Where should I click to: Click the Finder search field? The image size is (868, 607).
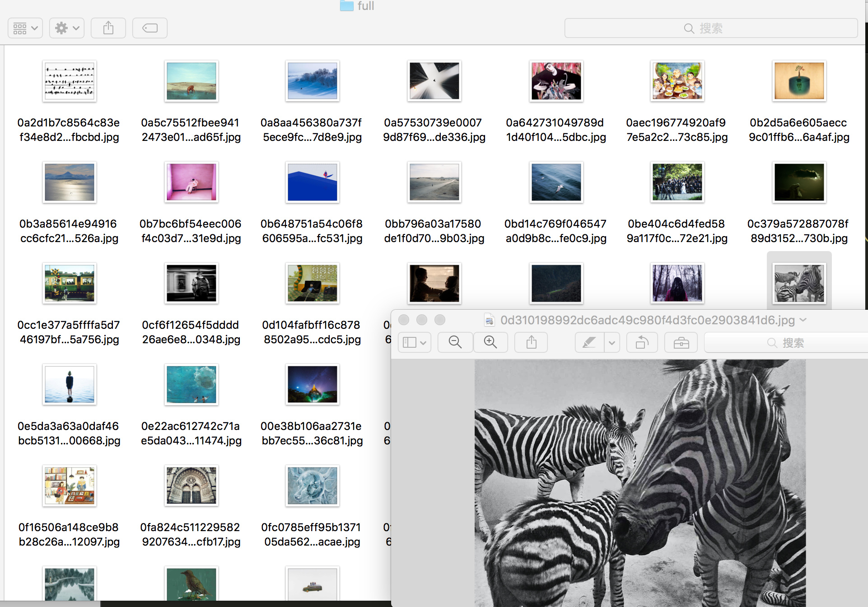711,28
